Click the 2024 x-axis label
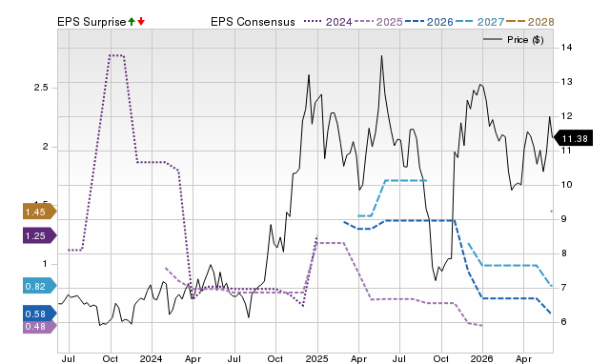Screen dimensions: 610x364 point(151,358)
